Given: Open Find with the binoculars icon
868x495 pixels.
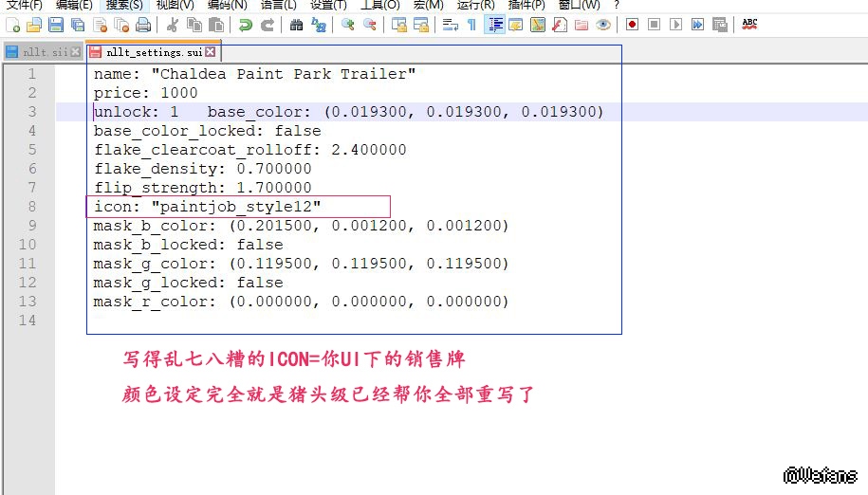Looking at the screenshot, I should [297, 25].
